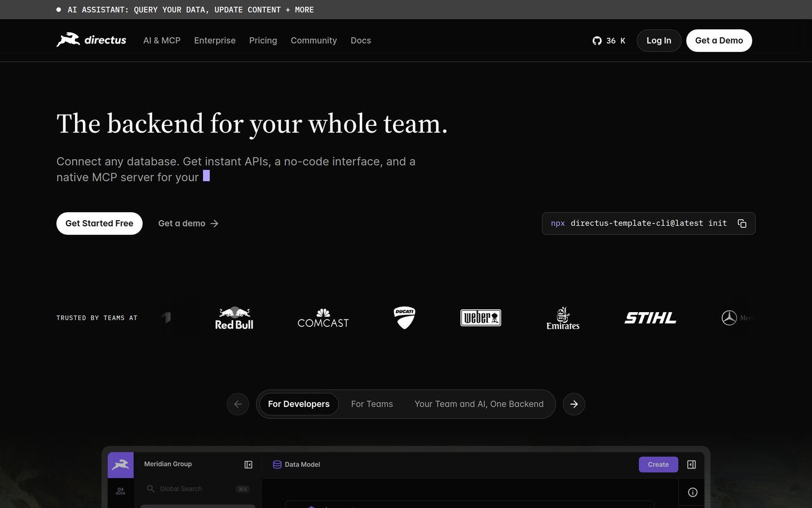Open the Community menu

tap(314, 41)
